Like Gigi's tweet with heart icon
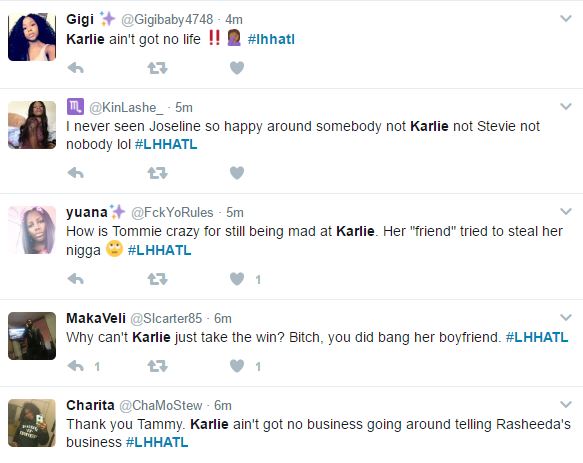The image size is (583, 463). pyautogui.click(x=237, y=68)
